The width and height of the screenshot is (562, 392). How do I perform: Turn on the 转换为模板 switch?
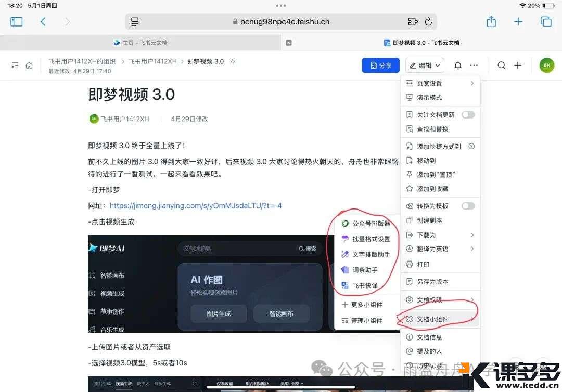tap(468, 206)
